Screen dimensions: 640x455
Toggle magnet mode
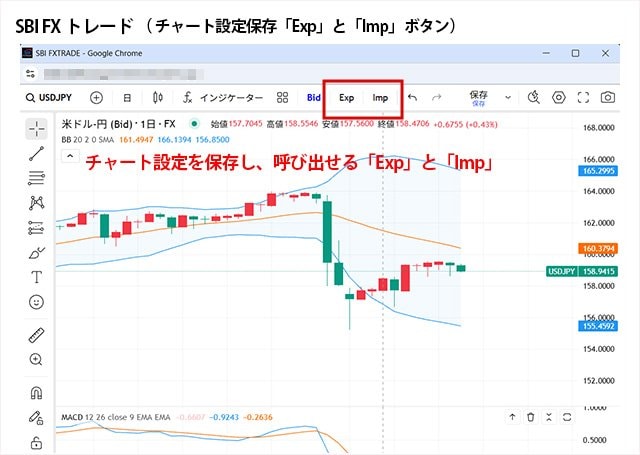pos(36,393)
